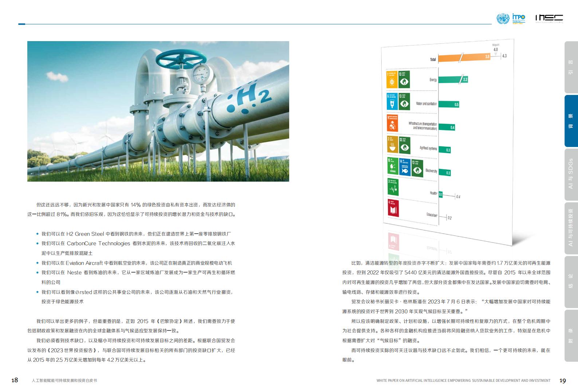Click the 'Total' chart label
The width and height of the screenshot is (578, 392).
pyautogui.click(x=433, y=59)
